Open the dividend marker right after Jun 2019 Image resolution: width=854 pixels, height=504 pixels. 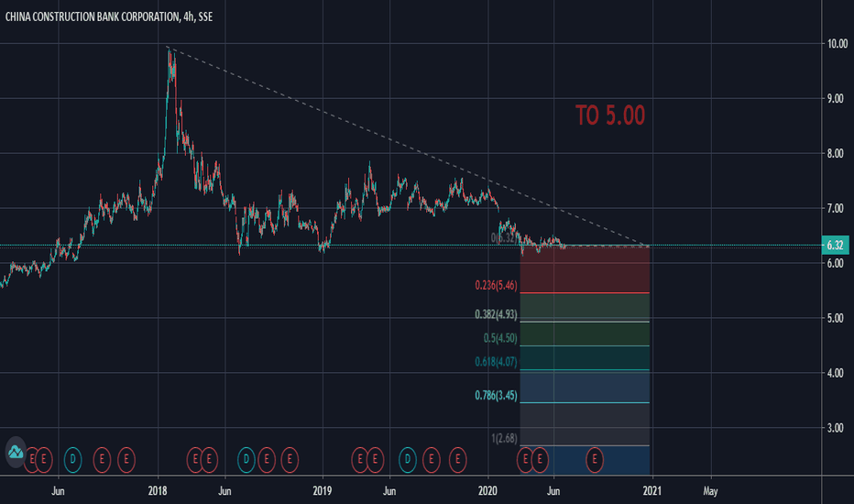click(408, 460)
